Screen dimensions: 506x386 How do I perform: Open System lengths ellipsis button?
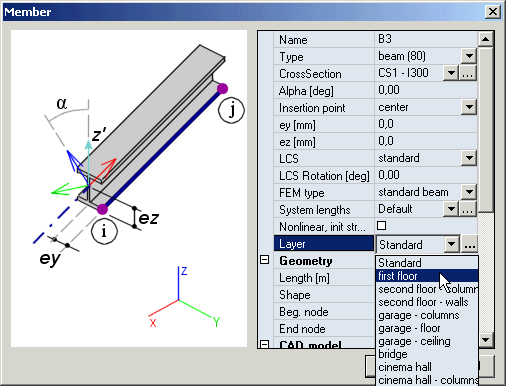468,209
